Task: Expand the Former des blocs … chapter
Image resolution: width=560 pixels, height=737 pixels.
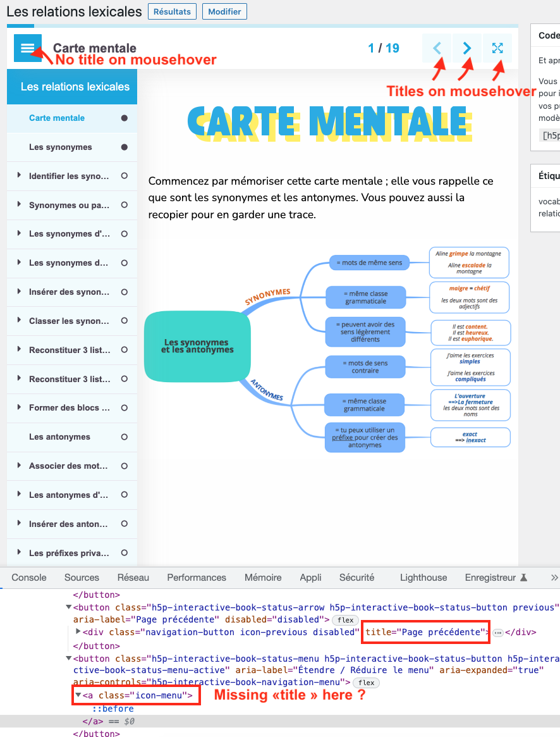Action: [19, 407]
